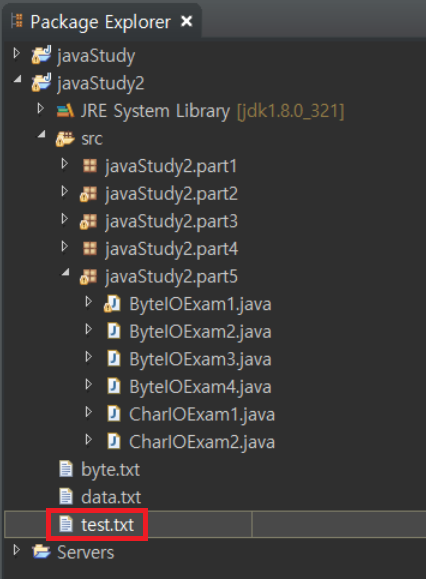The width and height of the screenshot is (426, 579).
Task: Collapse the src folder
Action: coord(42,134)
